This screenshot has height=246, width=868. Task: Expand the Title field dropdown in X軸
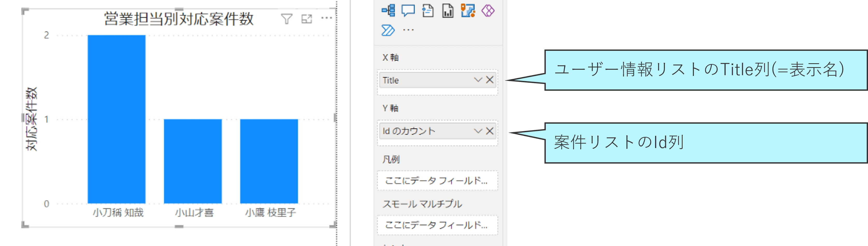coord(478,80)
